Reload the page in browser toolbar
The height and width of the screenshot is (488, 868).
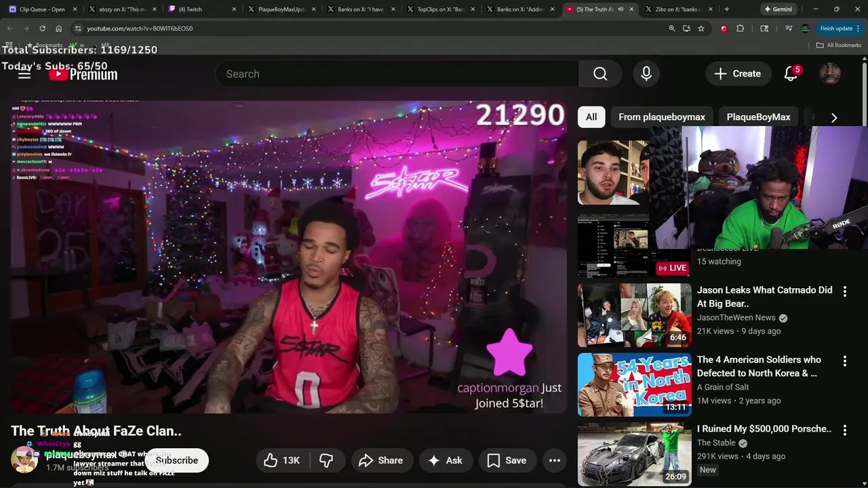click(42, 28)
